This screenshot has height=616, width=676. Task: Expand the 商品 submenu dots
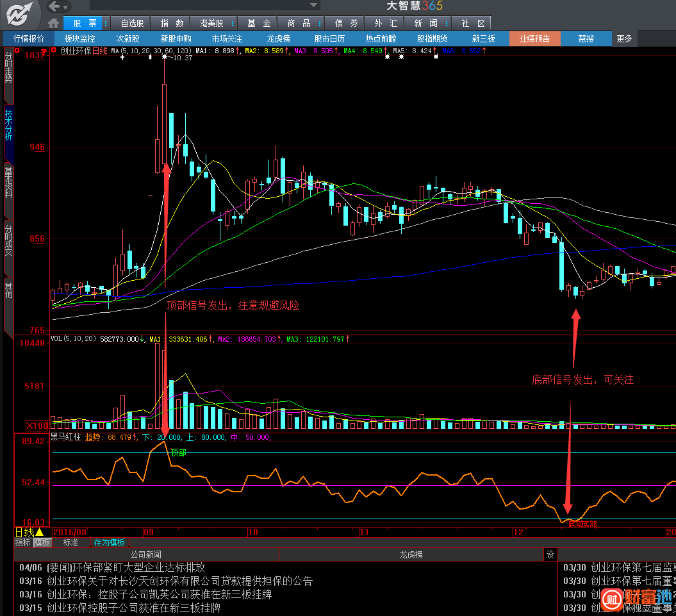point(320,24)
